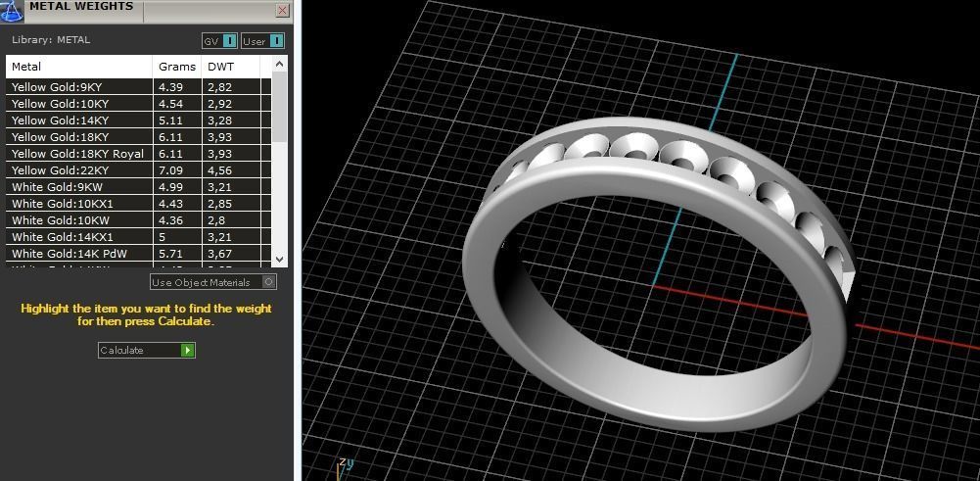Click the 4.39 grams value

pyautogui.click(x=170, y=87)
